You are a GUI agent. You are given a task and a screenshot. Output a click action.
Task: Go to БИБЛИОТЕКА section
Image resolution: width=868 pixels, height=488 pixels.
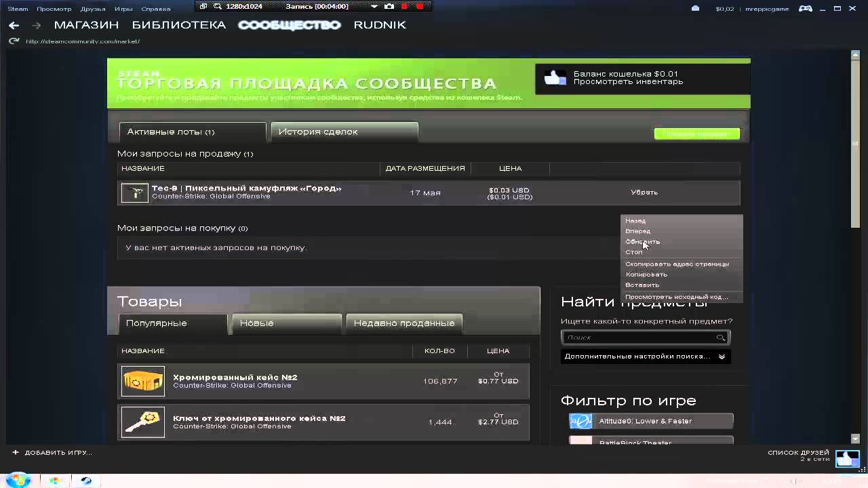coord(178,25)
